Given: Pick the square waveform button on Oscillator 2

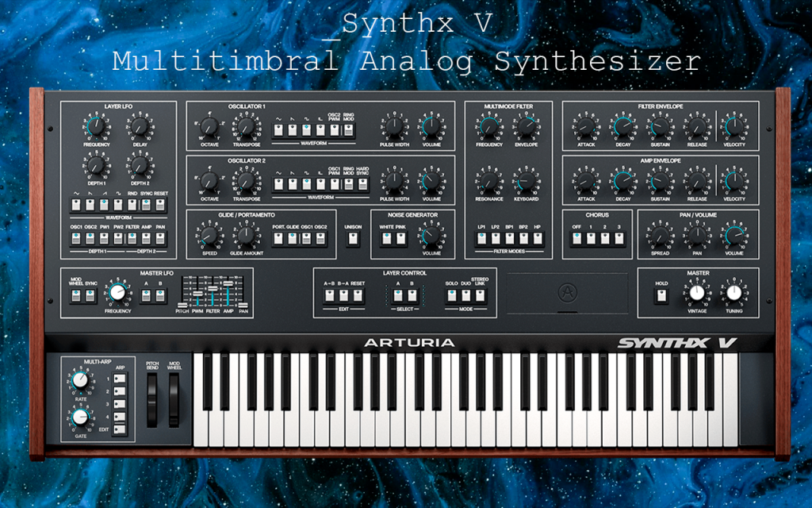Looking at the screenshot, I should (x=307, y=184).
